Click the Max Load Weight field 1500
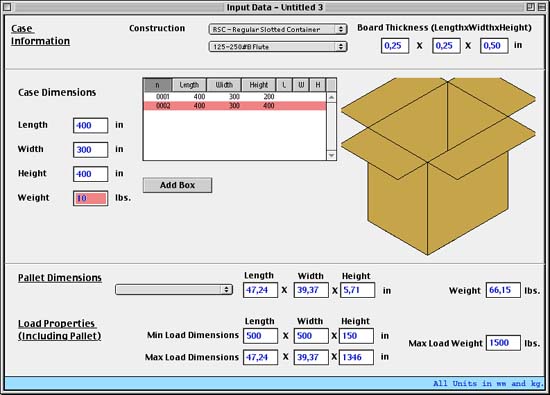Image resolution: width=550 pixels, height=395 pixels. (x=503, y=343)
